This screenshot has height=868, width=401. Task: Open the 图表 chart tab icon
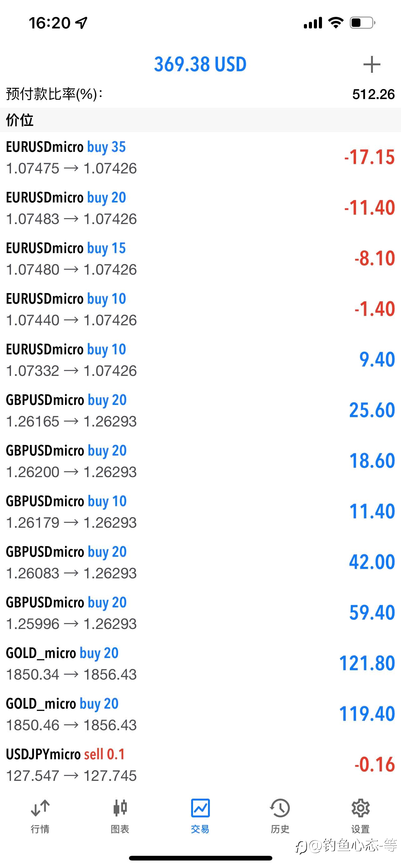point(120,808)
